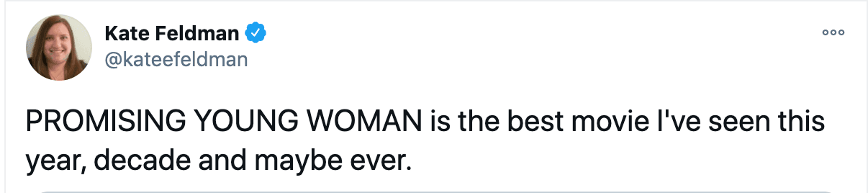Click the word "year," in the tweet
The image size is (868, 193).
(x=56, y=161)
